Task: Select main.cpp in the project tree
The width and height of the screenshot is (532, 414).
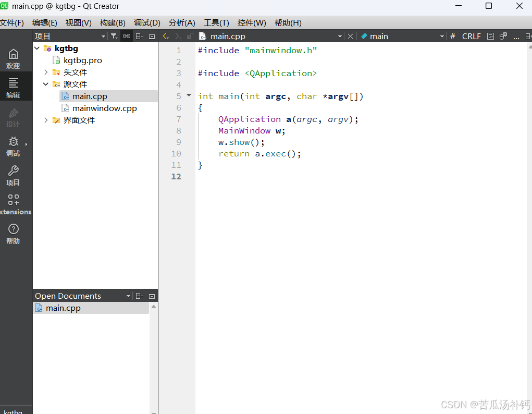Action: click(x=90, y=96)
